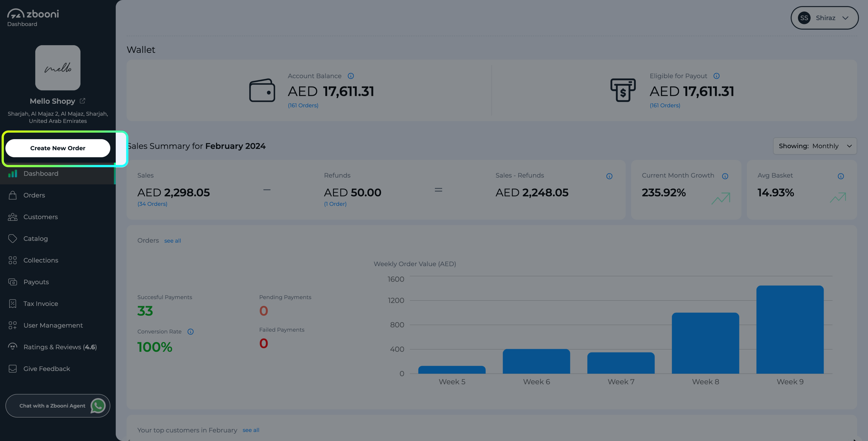Viewport: 868px width, 441px height.
Task: Click the WhatsApp chat icon
Action: click(98, 406)
